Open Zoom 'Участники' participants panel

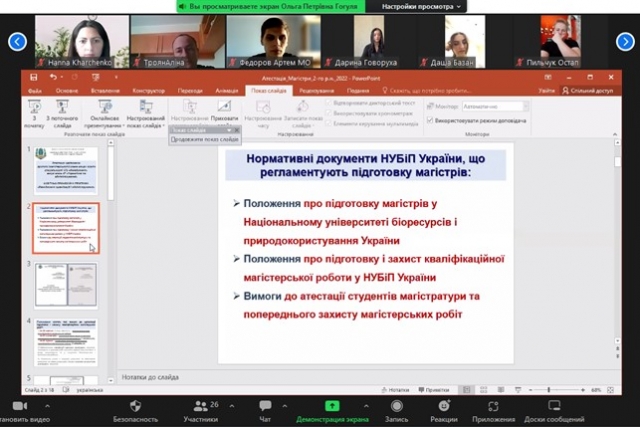point(201,411)
